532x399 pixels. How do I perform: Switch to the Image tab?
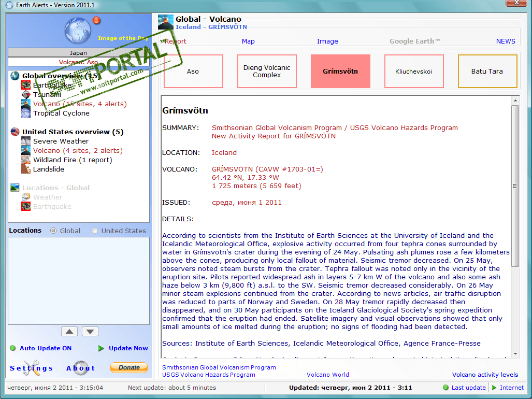327,41
